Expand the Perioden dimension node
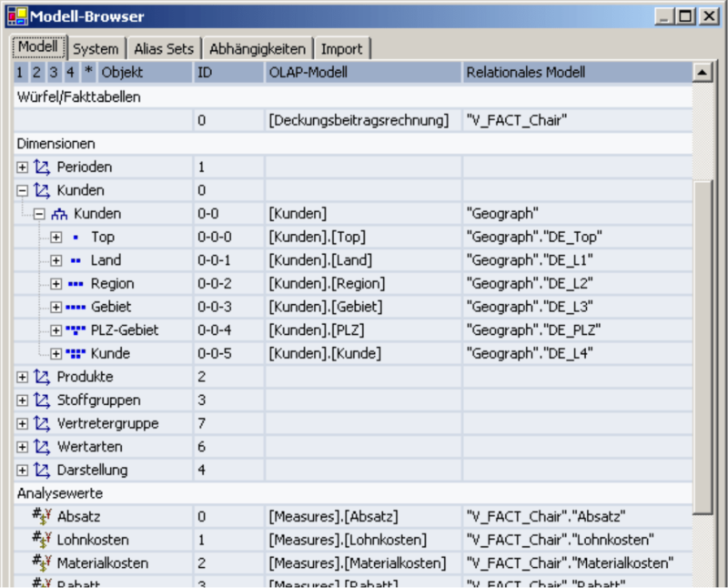 (x=22, y=167)
